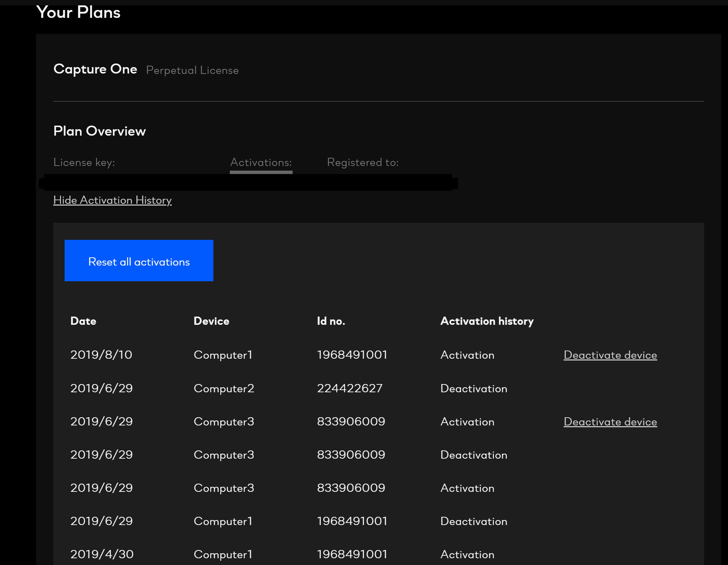The width and height of the screenshot is (728, 565).
Task: Click Hide Activation History link
Action: (x=112, y=200)
